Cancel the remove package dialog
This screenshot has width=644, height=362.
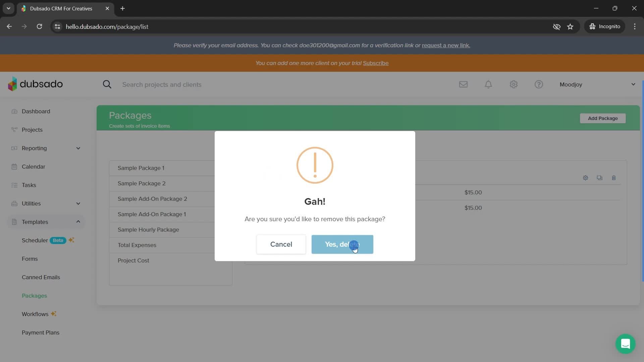281,244
